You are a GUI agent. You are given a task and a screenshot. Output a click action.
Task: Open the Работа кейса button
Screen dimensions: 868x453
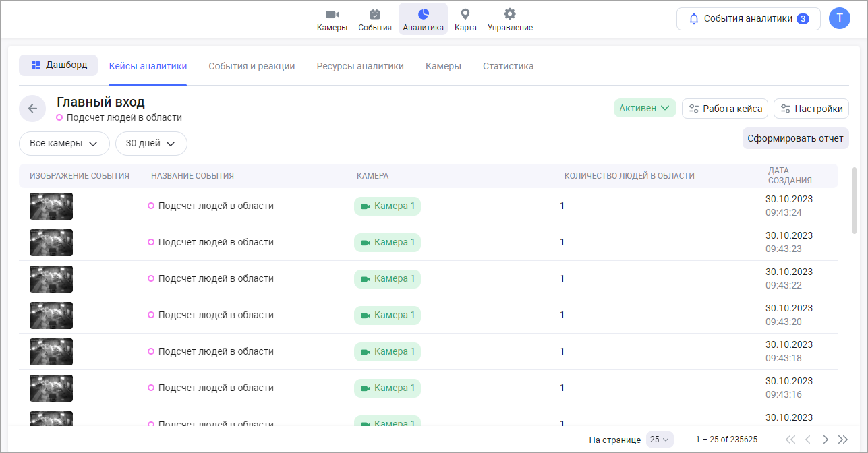click(725, 109)
